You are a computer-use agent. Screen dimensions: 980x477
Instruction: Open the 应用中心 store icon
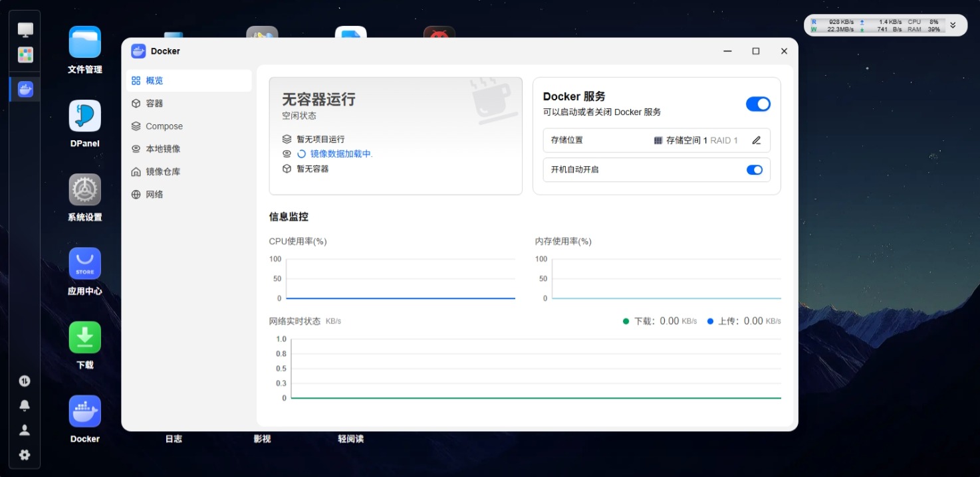point(85,264)
